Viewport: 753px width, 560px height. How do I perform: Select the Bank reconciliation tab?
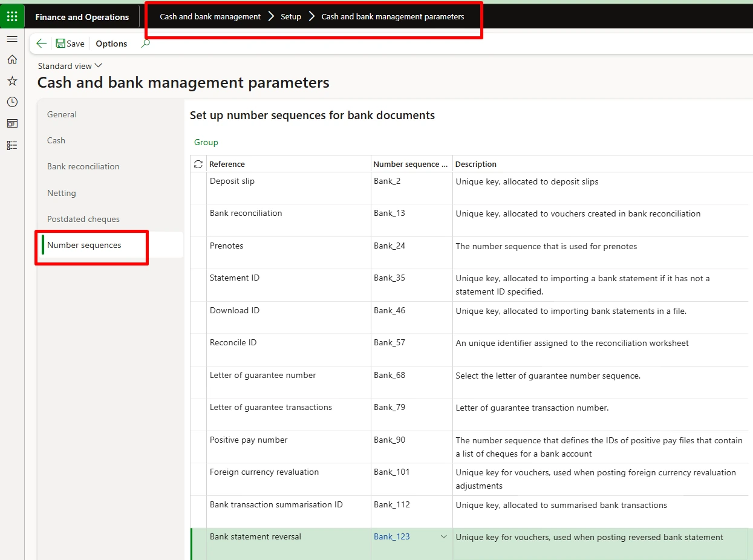pos(110,166)
